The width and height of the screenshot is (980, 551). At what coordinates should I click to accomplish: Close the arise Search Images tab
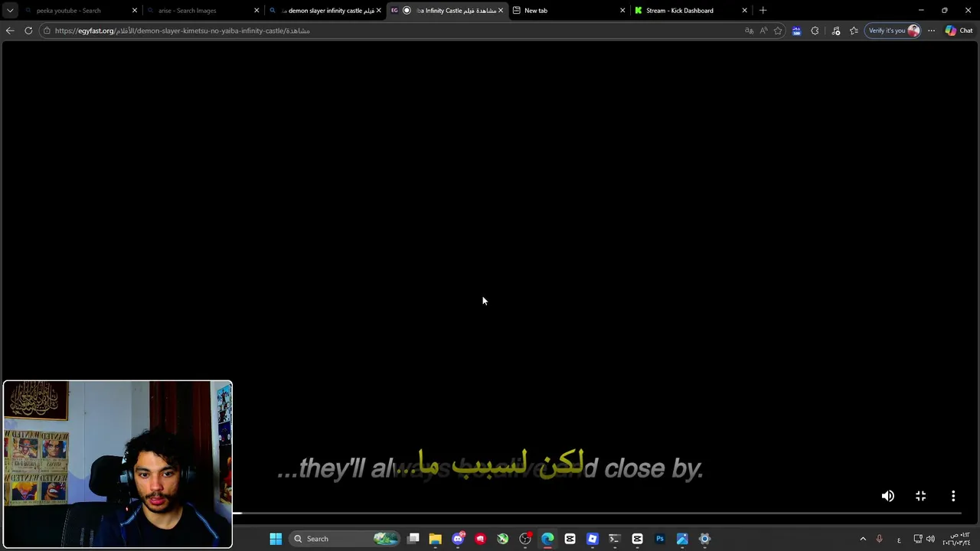click(x=256, y=11)
